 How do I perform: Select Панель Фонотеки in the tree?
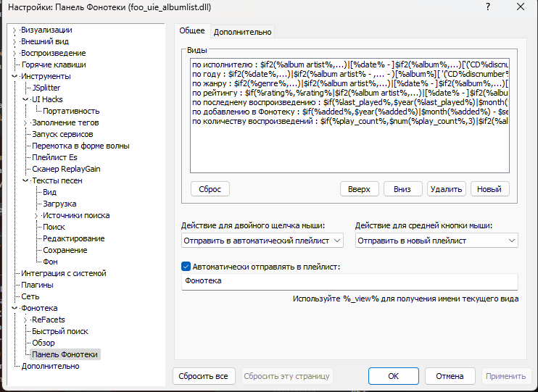pos(65,354)
